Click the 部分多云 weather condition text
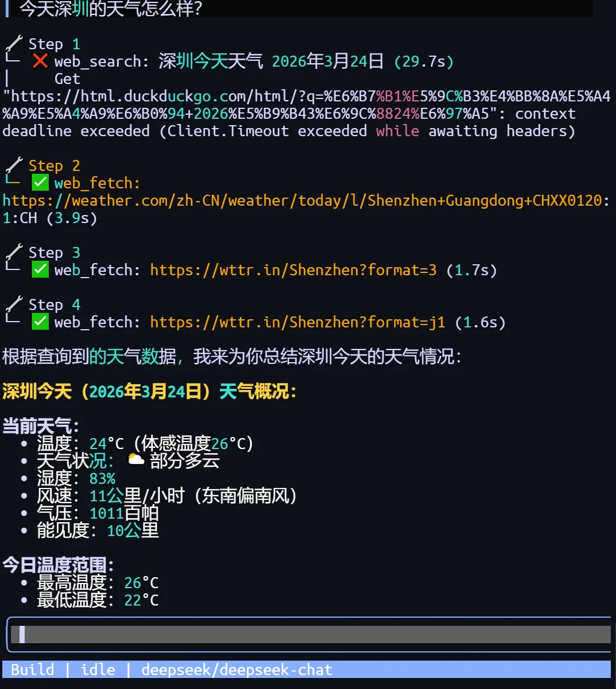 [x=184, y=461]
